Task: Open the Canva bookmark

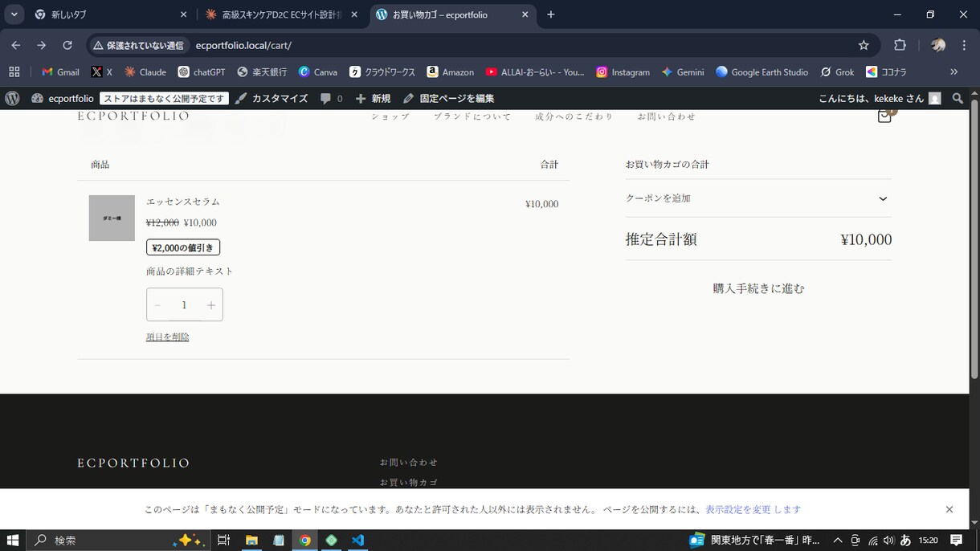Action: [x=317, y=71]
